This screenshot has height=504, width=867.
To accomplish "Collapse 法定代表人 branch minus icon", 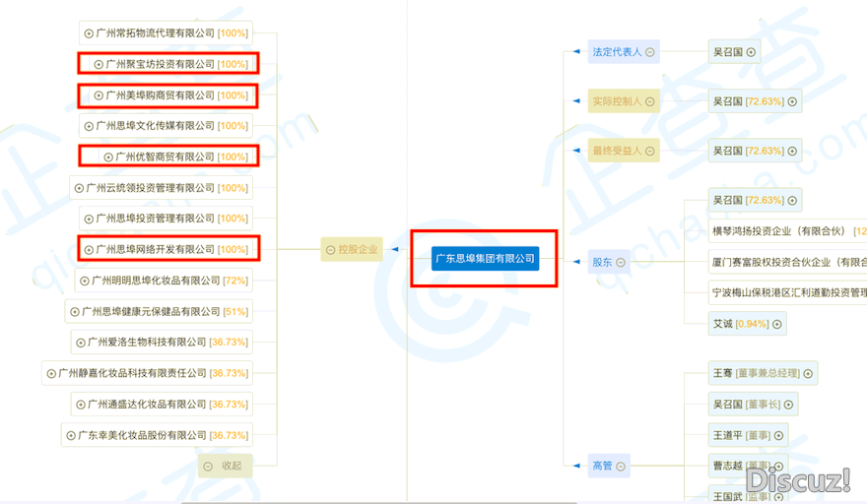I will (x=650, y=52).
